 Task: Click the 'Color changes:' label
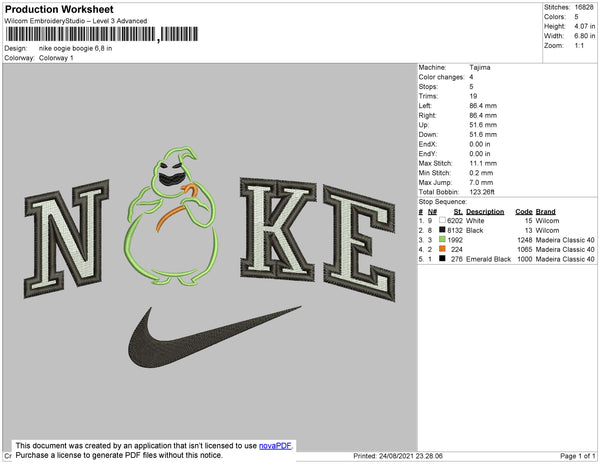pyautogui.click(x=442, y=77)
